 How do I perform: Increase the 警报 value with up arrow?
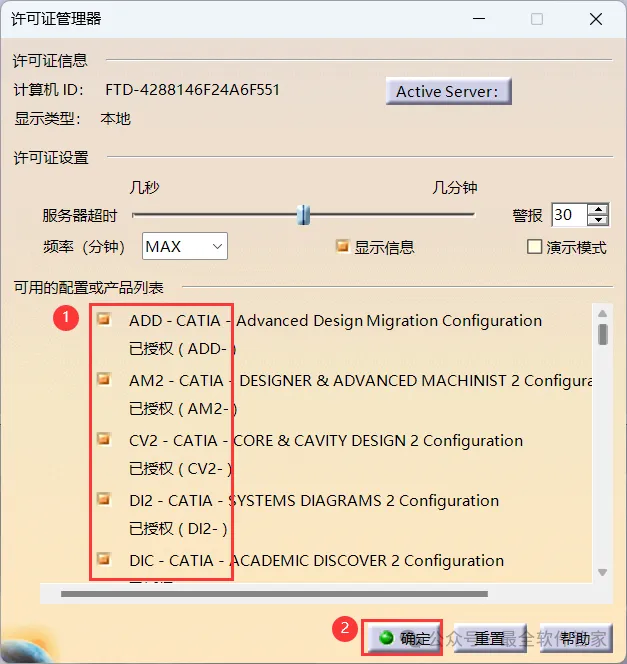point(598,209)
